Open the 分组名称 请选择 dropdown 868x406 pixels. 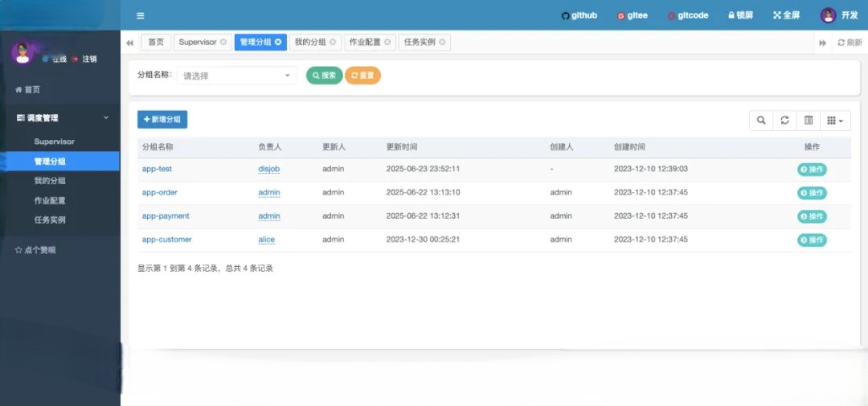coord(237,76)
